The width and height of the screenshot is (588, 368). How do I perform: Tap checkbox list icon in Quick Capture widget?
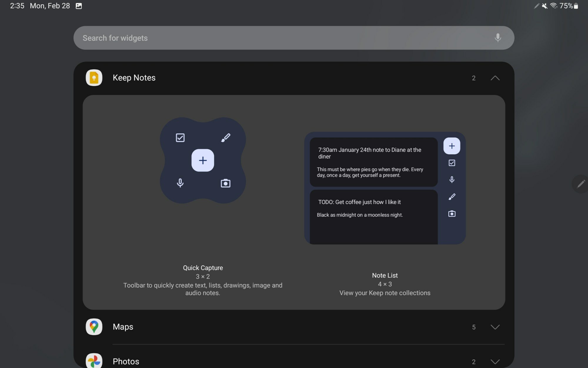tap(180, 137)
